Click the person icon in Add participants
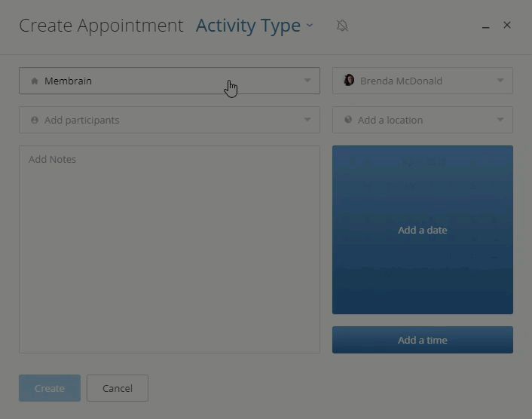532x419 pixels. click(x=34, y=120)
